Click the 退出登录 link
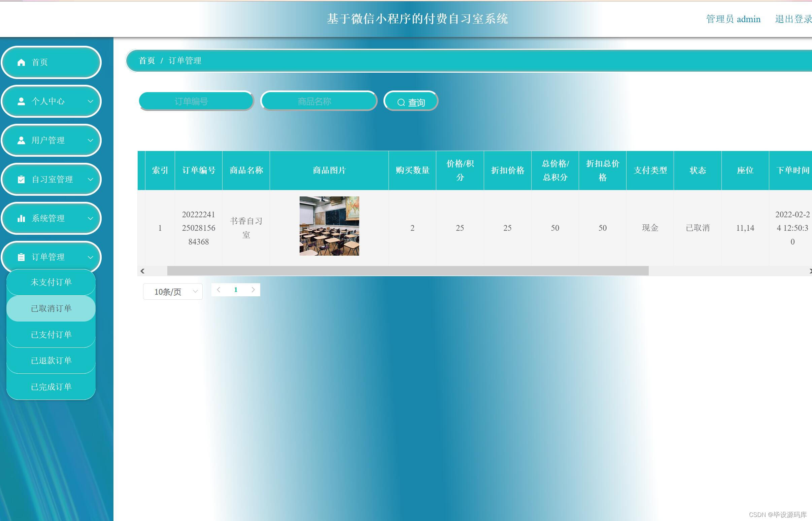Screen dimensions: 812x521 pos(793,19)
